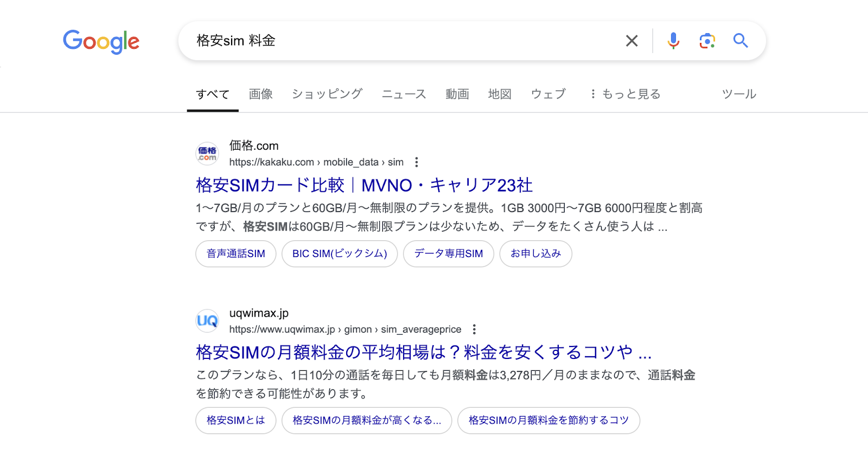Click the 格安SIMの月額料金が高くなる... chip
868x449 pixels.
(367, 421)
